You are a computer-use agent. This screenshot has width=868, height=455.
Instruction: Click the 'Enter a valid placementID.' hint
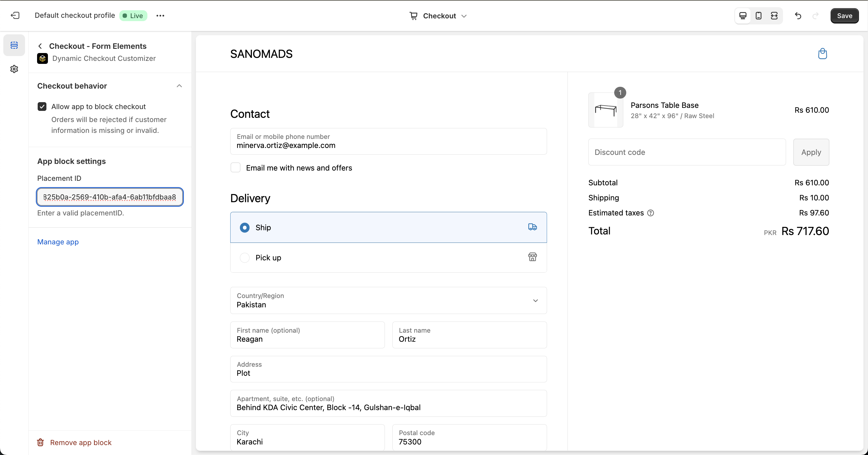click(81, 213)
